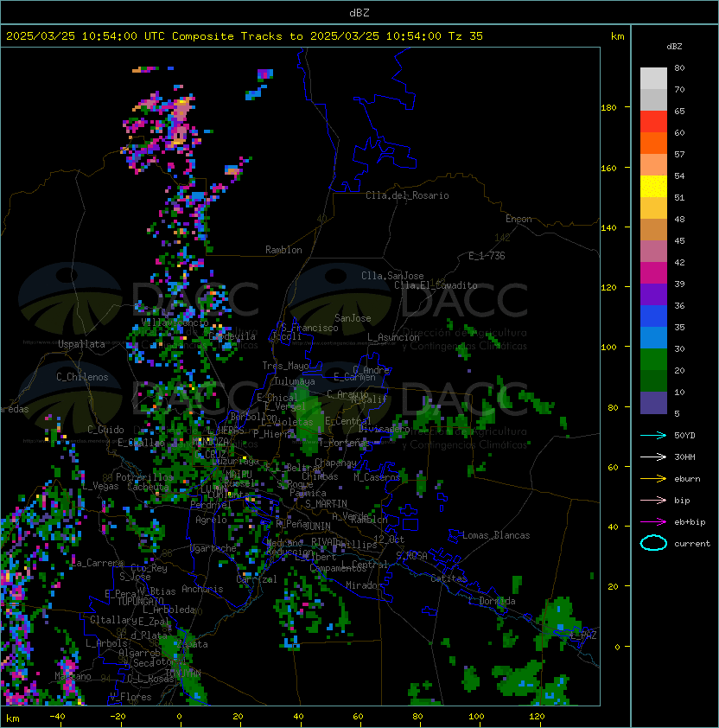The image size is (719, 728).
Task: Click the 160 tick on vertical axis
Action: pos(608,168)
